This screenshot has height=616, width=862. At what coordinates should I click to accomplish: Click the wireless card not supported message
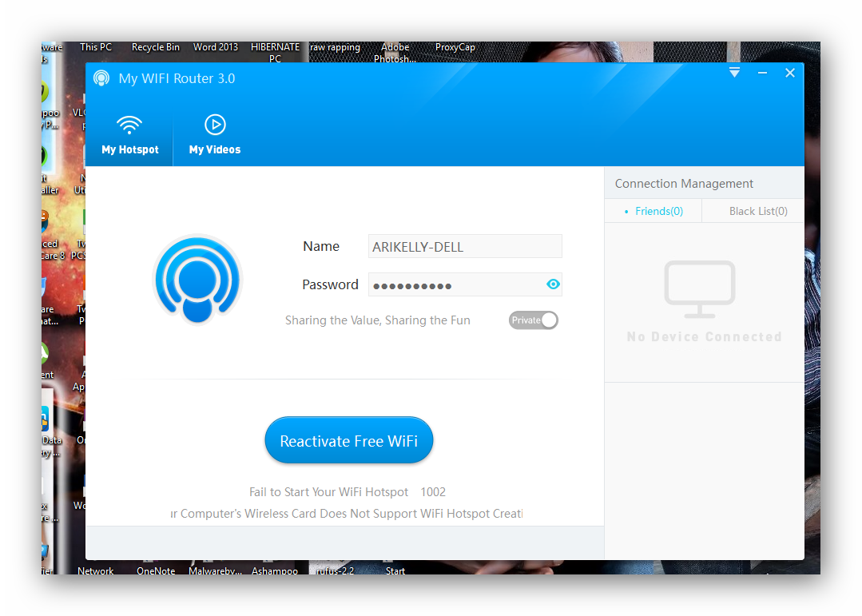click(x=347, y=514)
